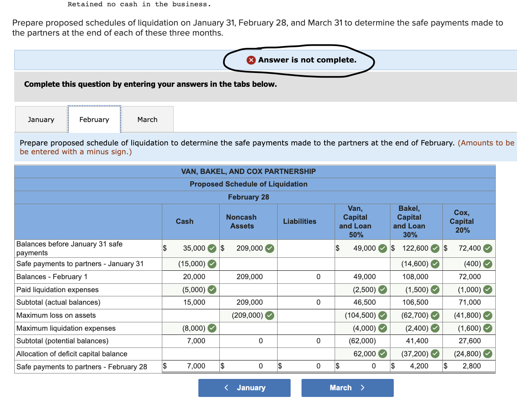The height and width of the screenshot is (420, 520).
Task: Click Allocation of deficit capital balance label
Action: 72,354
